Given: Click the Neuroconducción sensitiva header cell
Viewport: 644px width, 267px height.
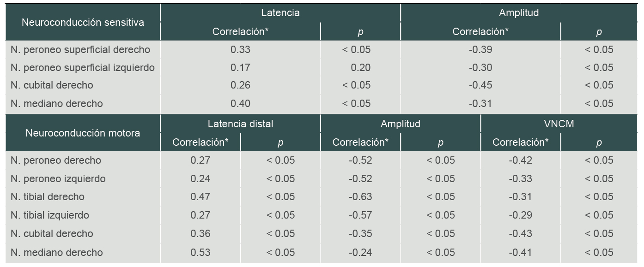Looking at the screenshot, I should pyautogui.click(x=83, y=22).
